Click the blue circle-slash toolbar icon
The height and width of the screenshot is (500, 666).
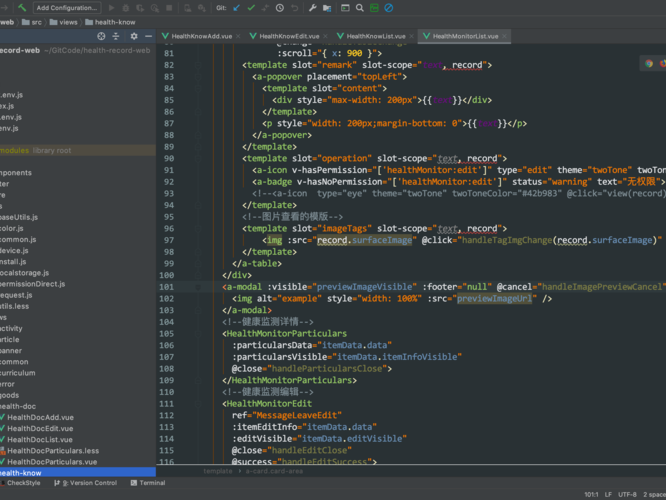[x=389, y=8]
